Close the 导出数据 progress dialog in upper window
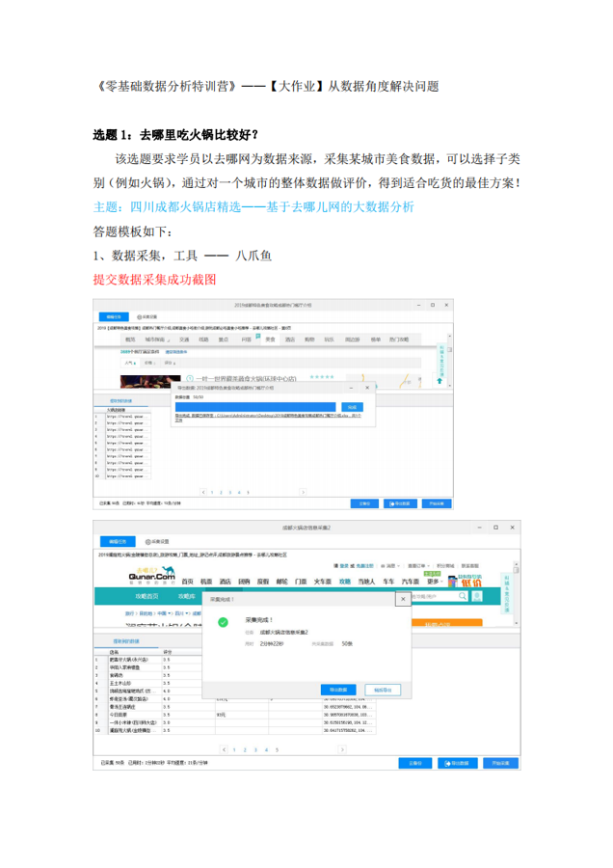Image resolution: width=613 pixels, height=868 pixels. pyautogui.click(x=367, y=388)
